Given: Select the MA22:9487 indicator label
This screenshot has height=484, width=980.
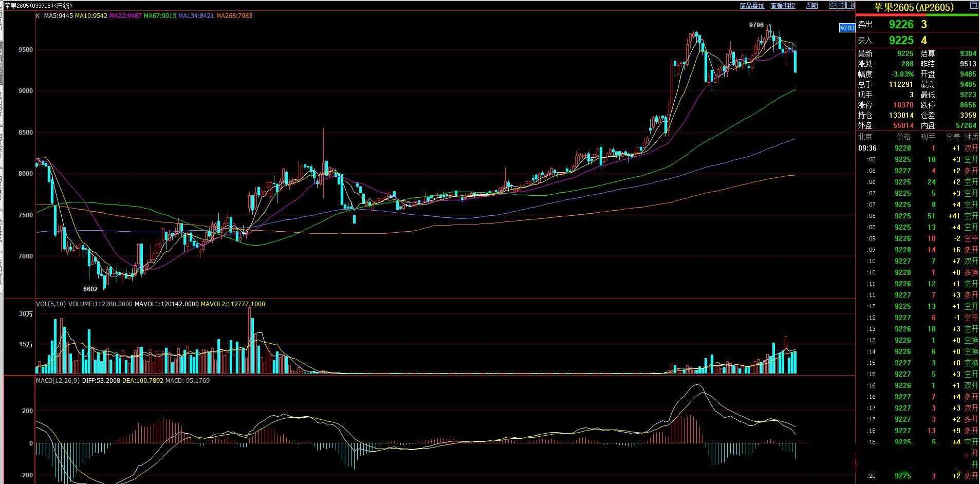Looking at the screenshot, I should [x=125, y=16].
